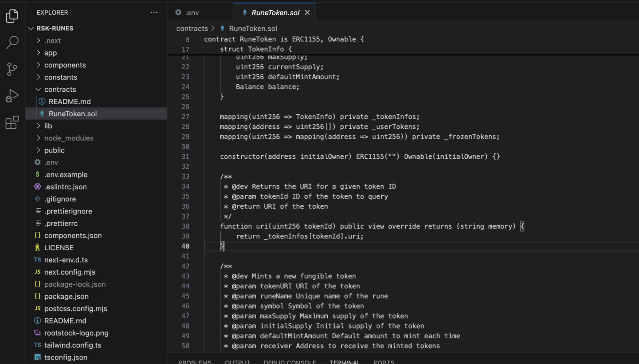Open Explorer more actions ellipsis menu
Viewport: 639px width, 364px height.
[x=154, y=12]
